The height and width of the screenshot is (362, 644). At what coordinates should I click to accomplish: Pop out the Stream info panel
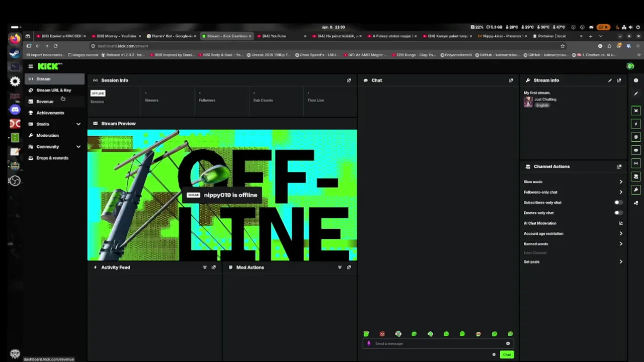click(619, 80)
